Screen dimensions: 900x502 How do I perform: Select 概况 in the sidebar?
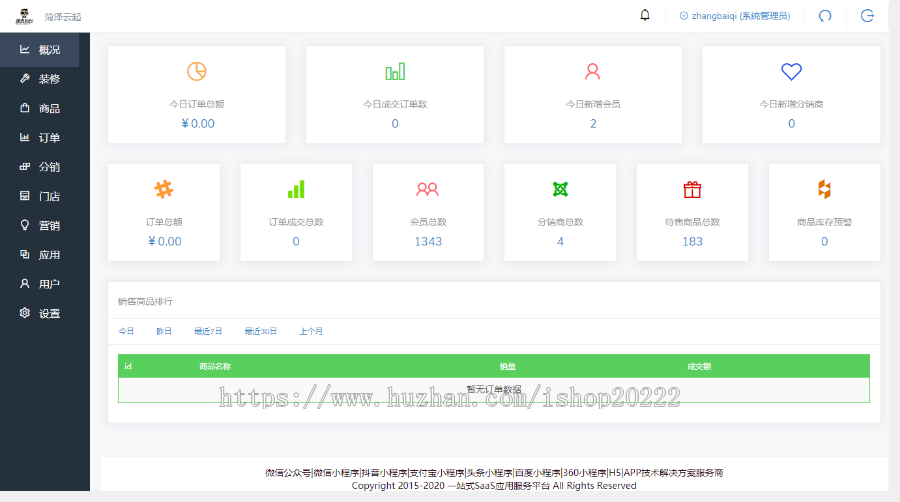coord(40,50)
